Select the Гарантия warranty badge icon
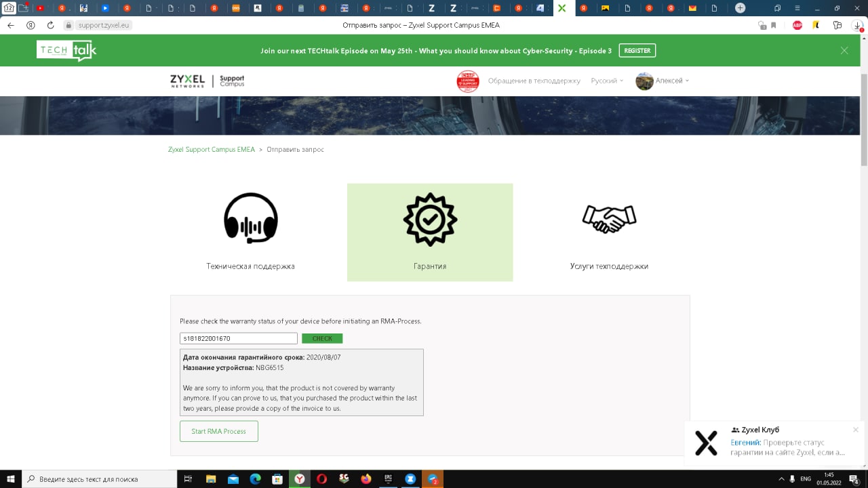This screenshot has height=488, width=868. (x=430, y=219)
